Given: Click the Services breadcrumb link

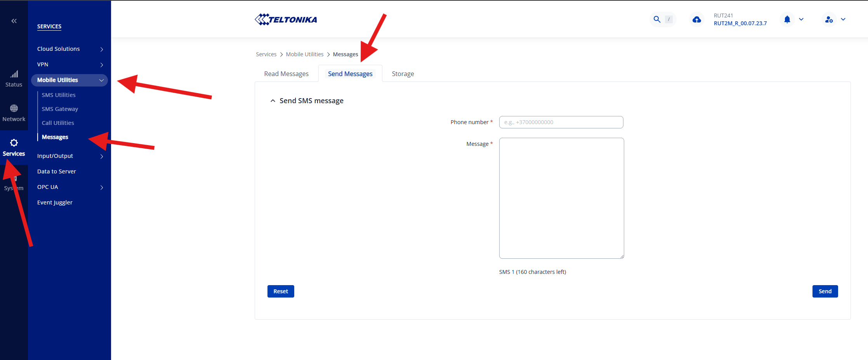Looking at the screenshot, I should [266, 54].
